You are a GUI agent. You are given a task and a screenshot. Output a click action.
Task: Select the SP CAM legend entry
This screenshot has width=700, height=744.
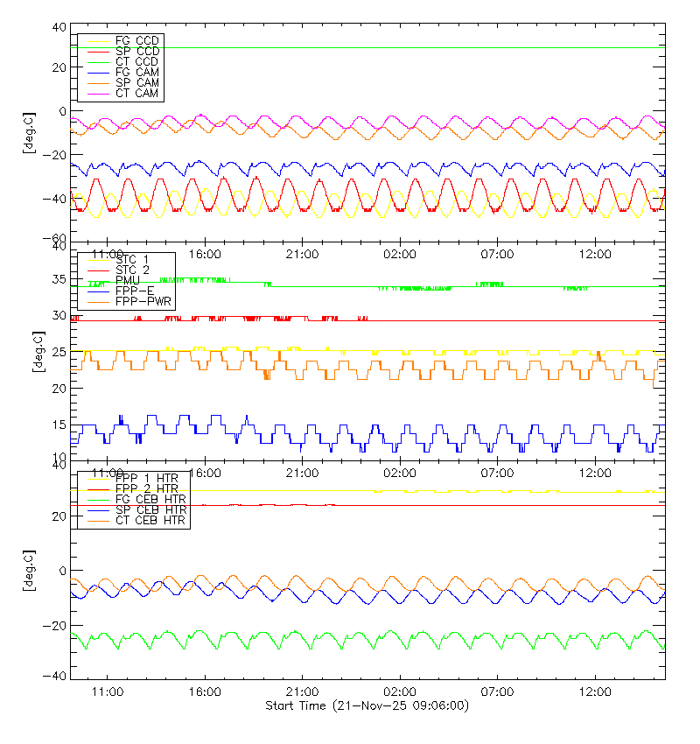(136, 83)
